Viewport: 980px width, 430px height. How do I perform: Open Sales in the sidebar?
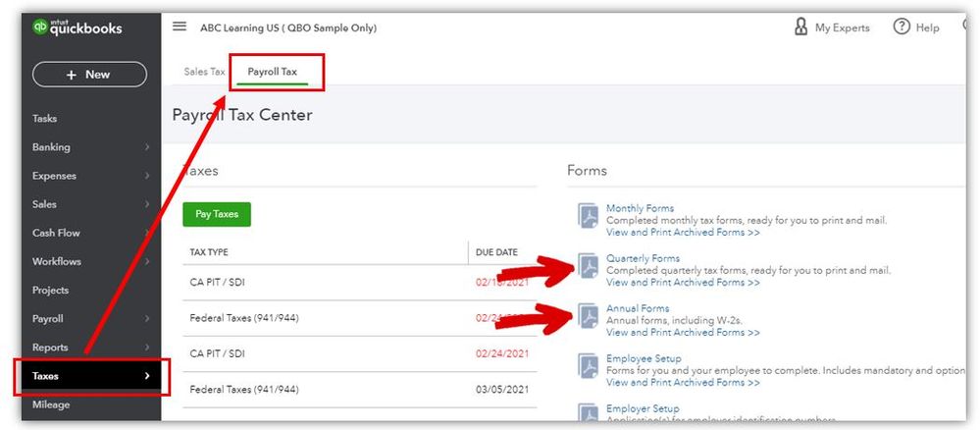coord(44,204)
